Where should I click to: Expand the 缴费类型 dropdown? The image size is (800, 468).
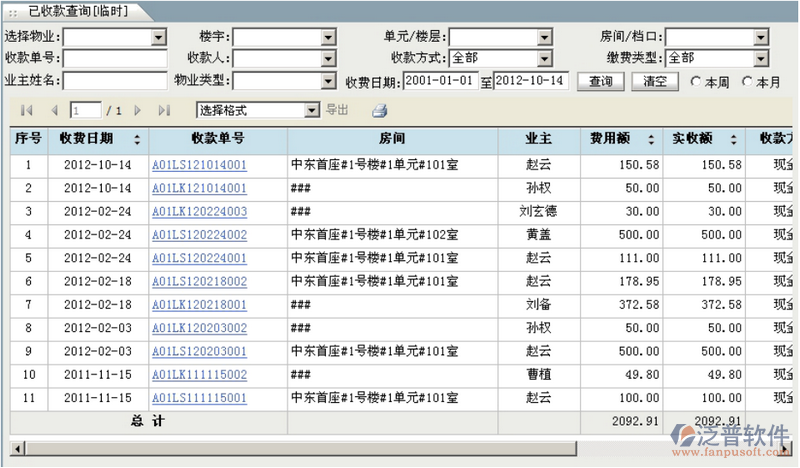click(760, 59)
